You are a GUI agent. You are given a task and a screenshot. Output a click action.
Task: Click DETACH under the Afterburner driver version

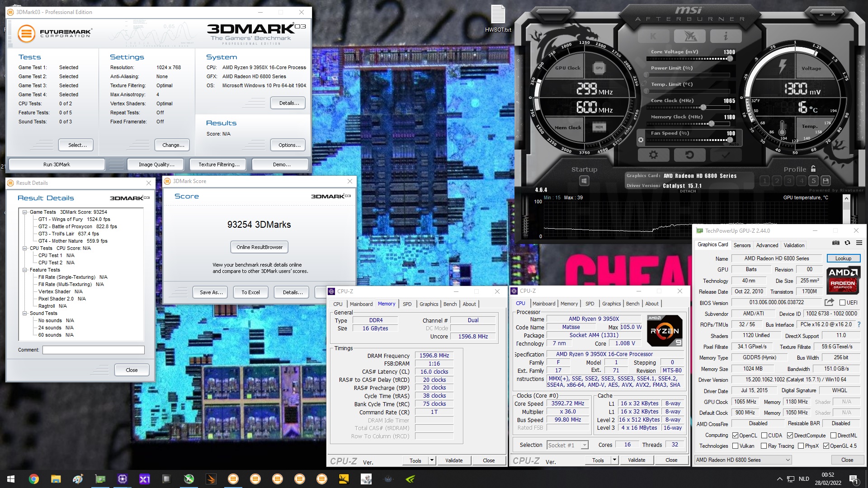pyautogui.click(x=688, y=191)
